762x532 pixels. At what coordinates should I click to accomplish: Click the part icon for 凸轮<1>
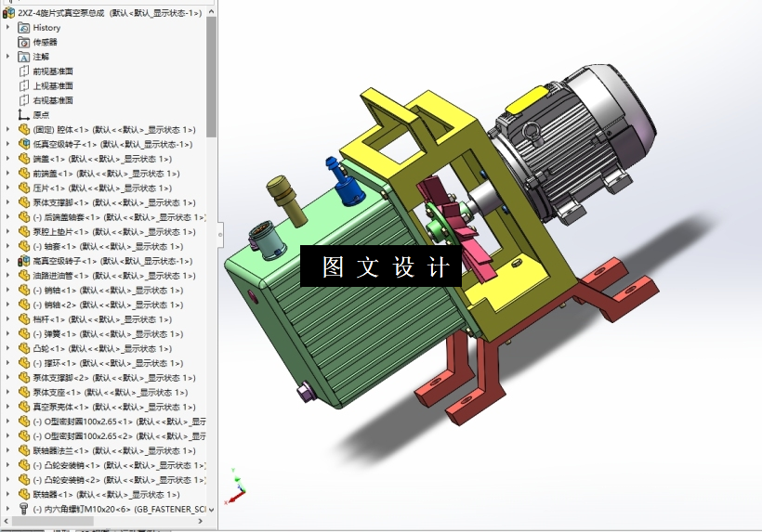point(24,348)
